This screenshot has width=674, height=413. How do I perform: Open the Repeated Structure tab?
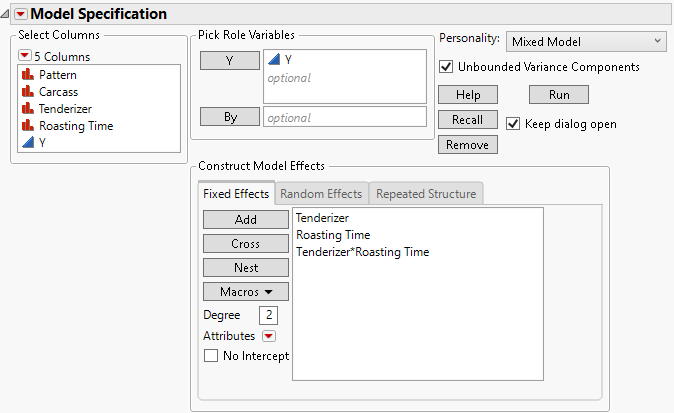[x=427, y=193]
